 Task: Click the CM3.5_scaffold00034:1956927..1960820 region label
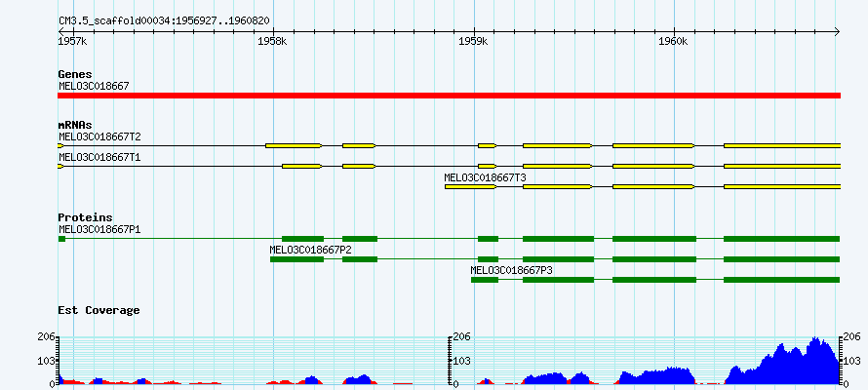[164, 21]
